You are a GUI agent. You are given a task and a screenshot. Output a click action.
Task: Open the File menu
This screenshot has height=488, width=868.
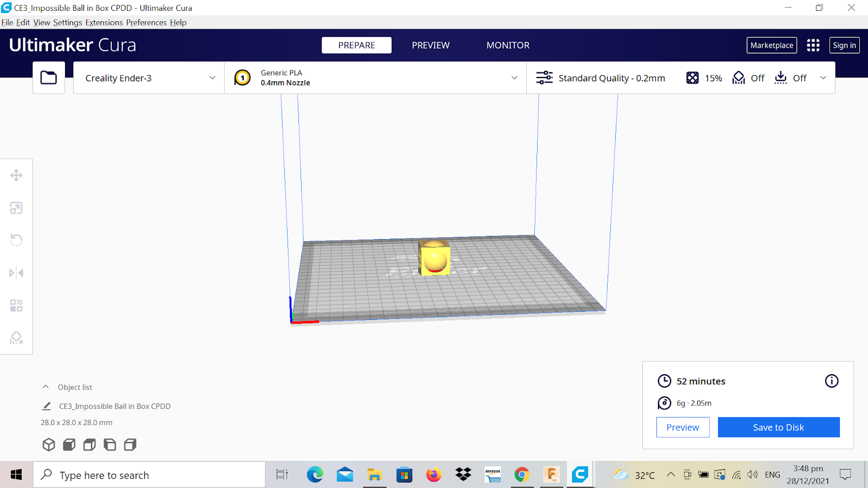(x=7, y=22)
